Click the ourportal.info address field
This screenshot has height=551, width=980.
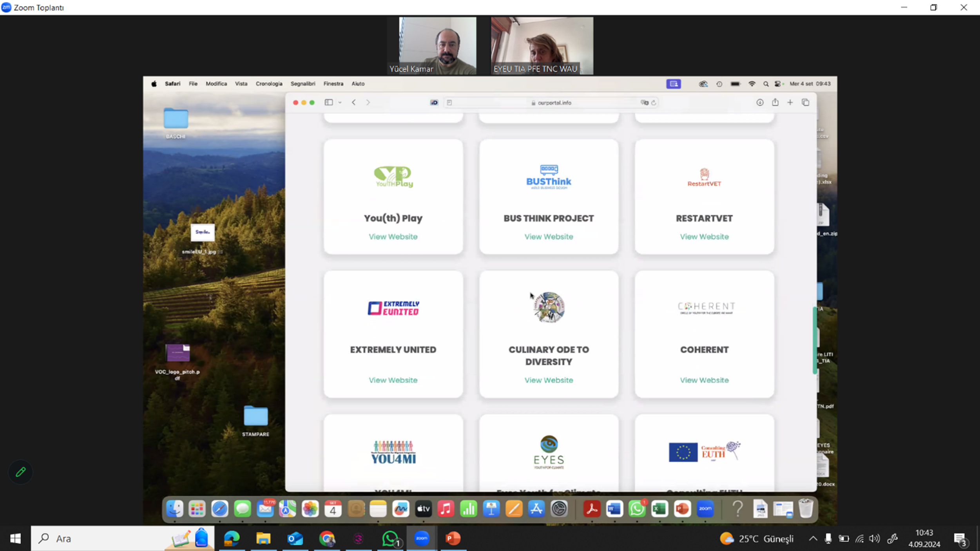pos(551,103)
